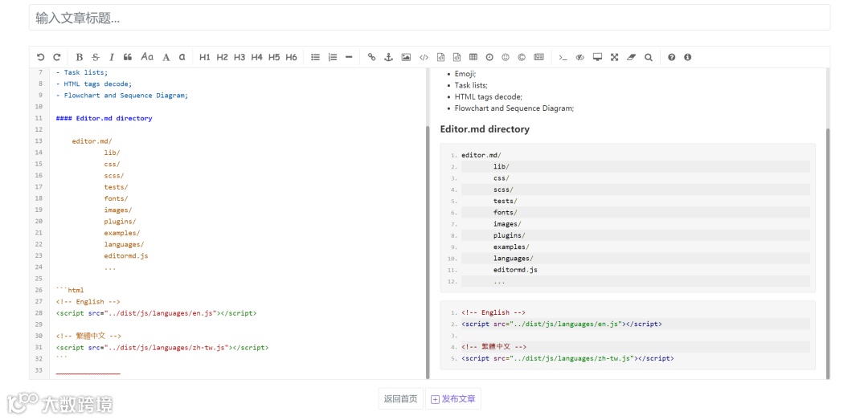Click 'Emoji;' bullet in preview
868x420 pixels.
click(x=465, y=74)
